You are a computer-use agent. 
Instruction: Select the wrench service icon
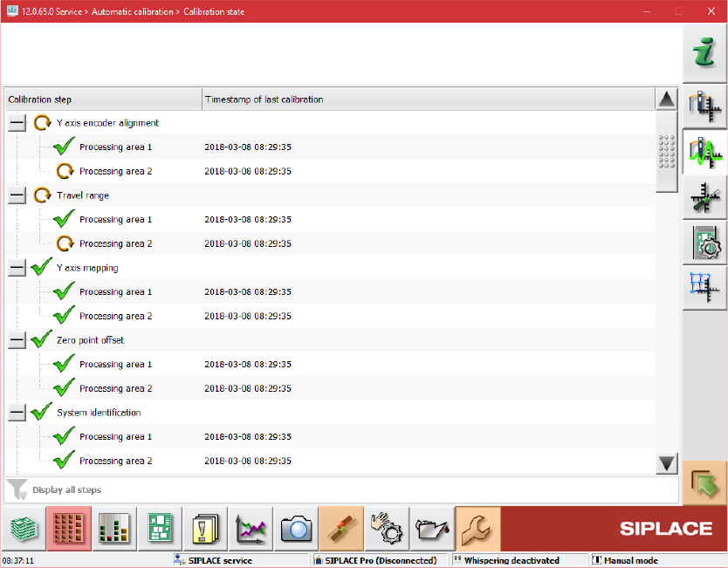(478, 529)
